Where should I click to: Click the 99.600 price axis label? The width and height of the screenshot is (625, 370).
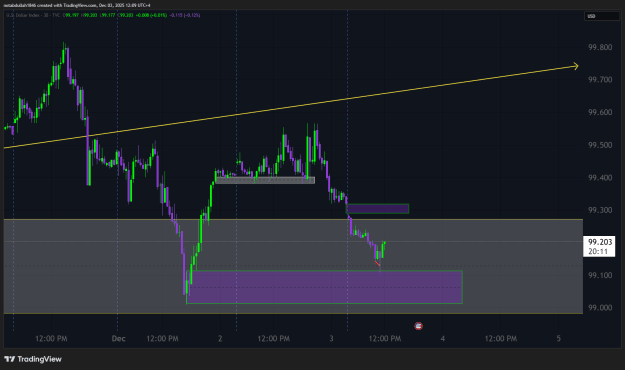[x=600, y=112]
